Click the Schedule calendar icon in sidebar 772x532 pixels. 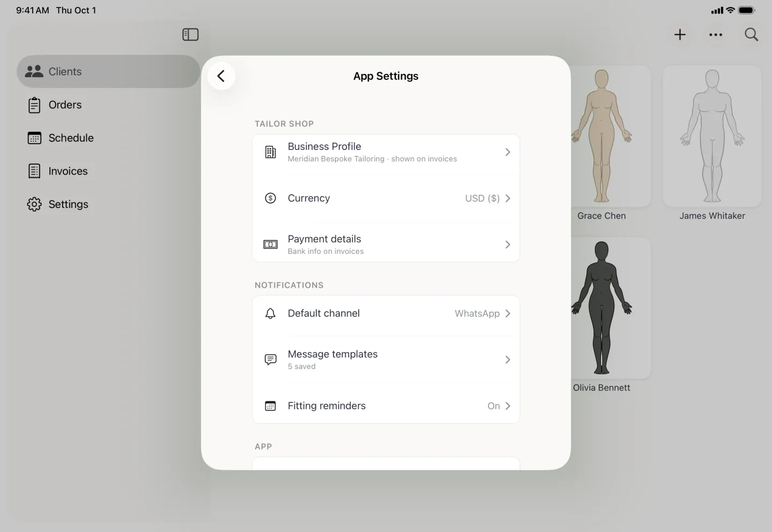point(34,138)
